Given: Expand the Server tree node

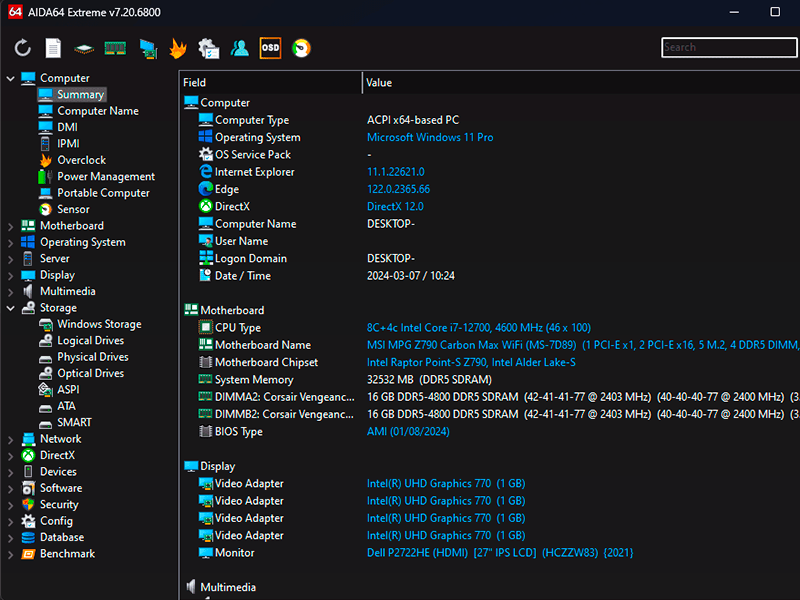Looking at the screenshot, I should [x=11, y=259].
